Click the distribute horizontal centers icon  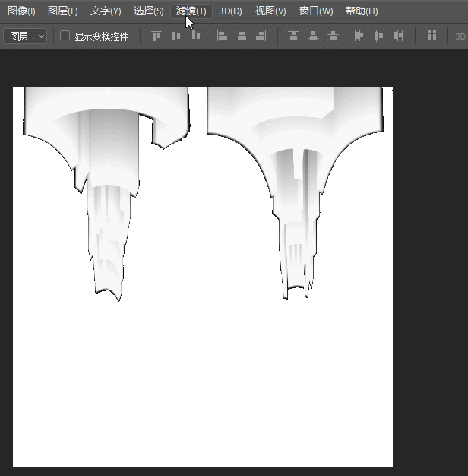coord(378,36)
